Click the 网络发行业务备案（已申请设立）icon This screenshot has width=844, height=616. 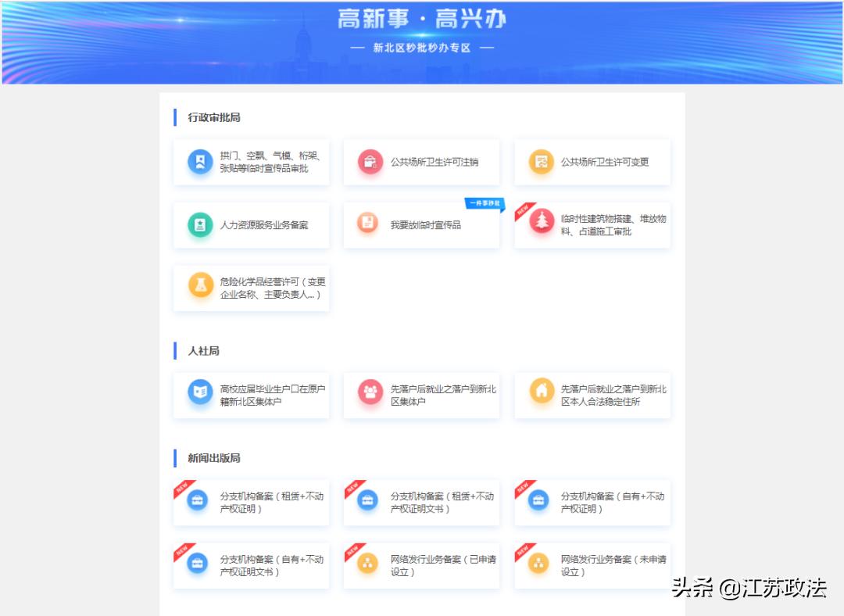[367, 564]
